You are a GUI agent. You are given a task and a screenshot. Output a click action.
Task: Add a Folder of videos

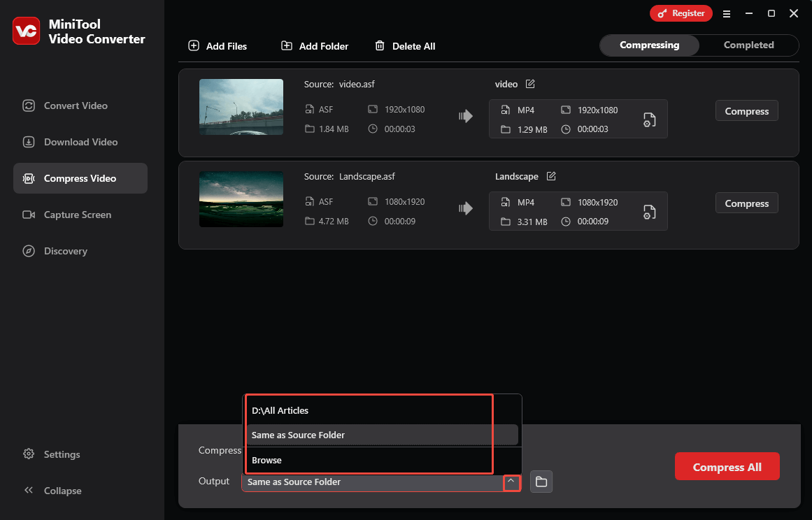pos(315,46)
